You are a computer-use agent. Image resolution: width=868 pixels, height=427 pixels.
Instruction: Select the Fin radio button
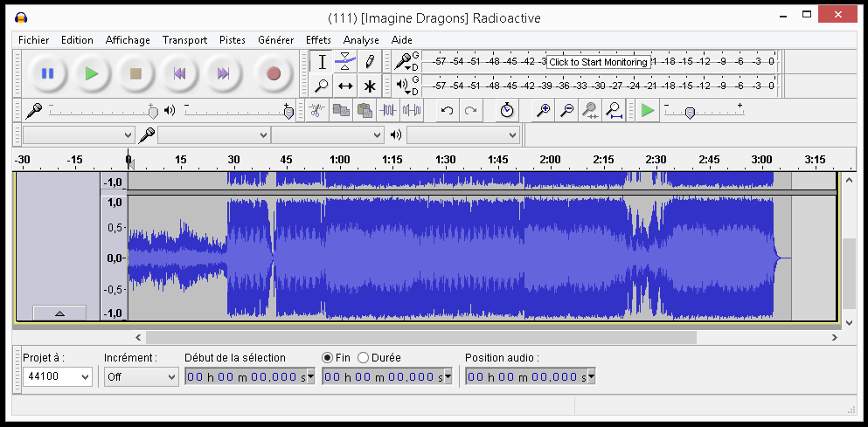[327, 358]
